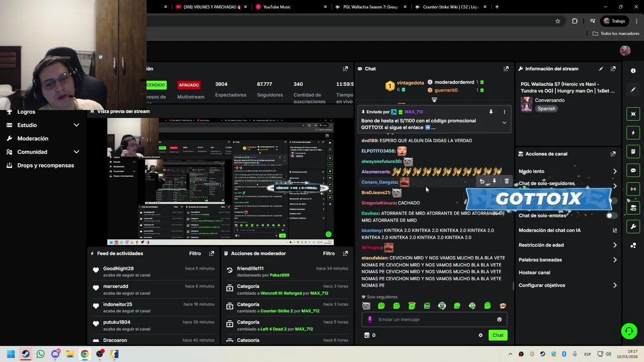The height and width of the screenshot is (362, 644).
Task: Click the purple microphone icon in message box
Action: click(370, 319)
